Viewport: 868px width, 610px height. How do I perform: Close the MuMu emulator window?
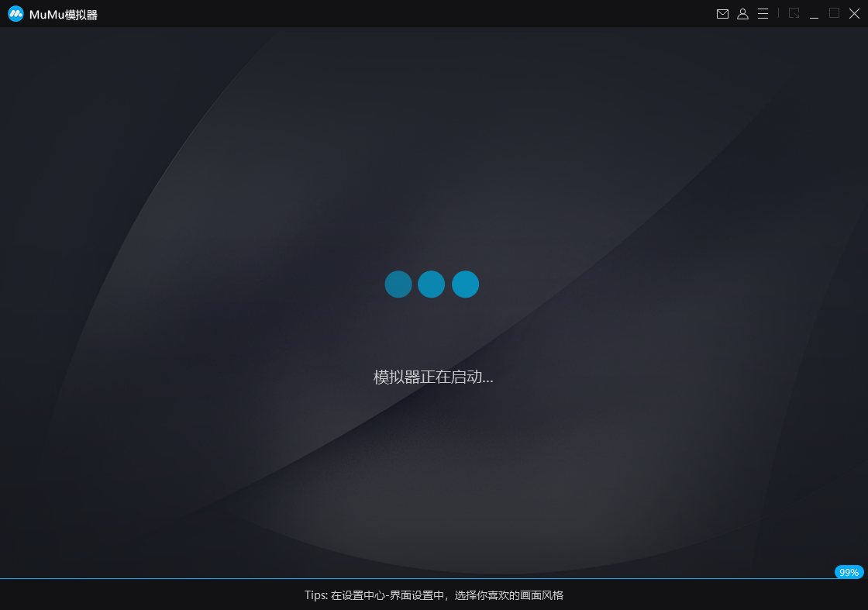[856, 13]
